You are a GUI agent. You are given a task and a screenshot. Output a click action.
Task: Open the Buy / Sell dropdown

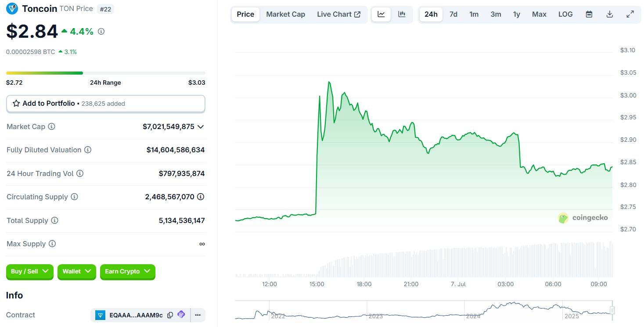coord(30,272)
